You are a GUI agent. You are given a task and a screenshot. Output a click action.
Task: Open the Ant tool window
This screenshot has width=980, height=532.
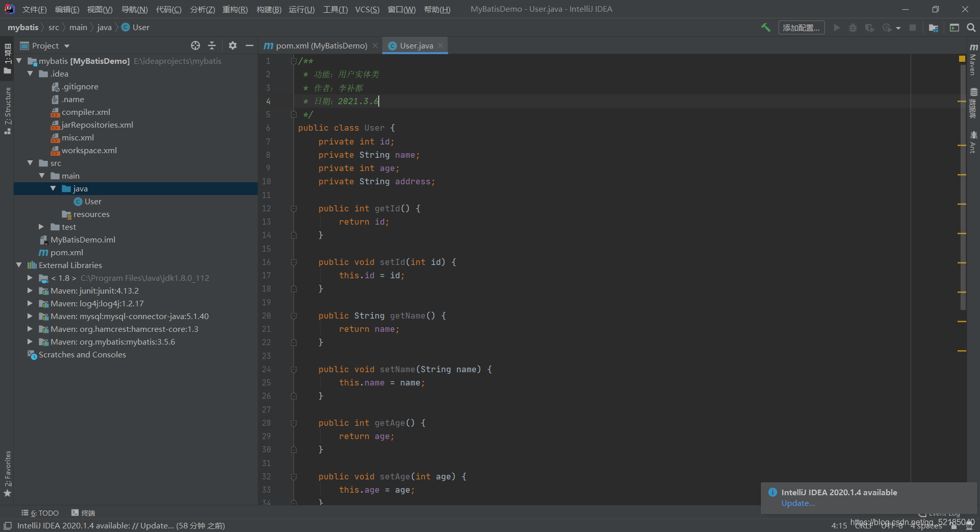973,142
